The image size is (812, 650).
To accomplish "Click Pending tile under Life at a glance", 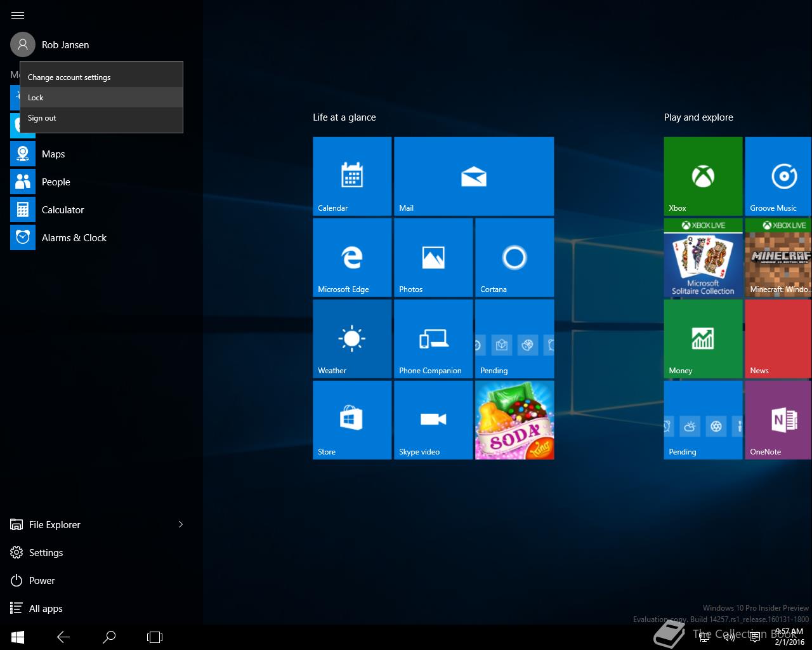I will tap(514, 339).
